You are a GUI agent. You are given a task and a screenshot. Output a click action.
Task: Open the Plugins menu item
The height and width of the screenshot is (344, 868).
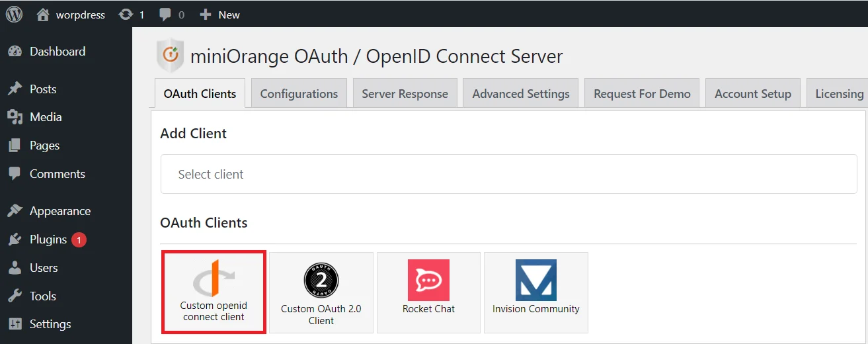48,239
